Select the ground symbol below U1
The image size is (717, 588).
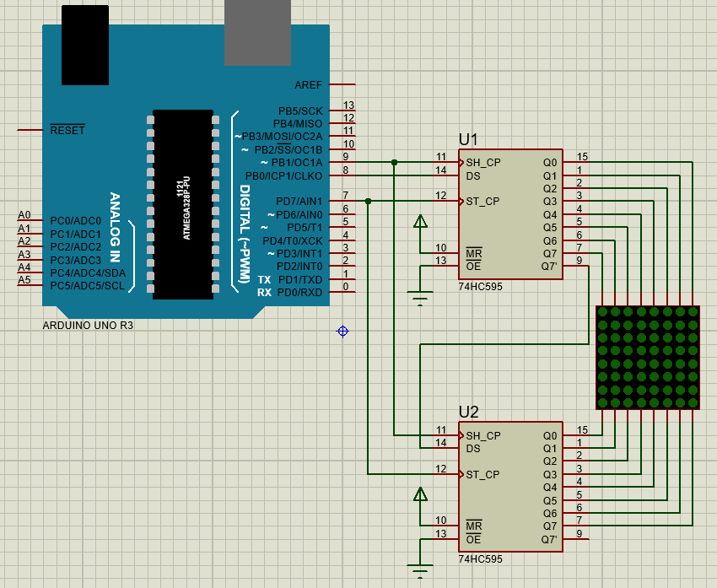tap(419, 296)
